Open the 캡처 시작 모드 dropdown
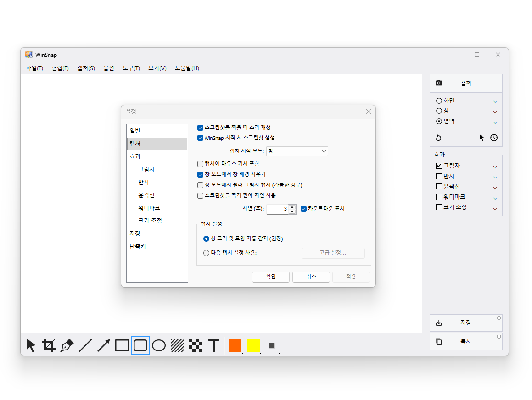 point(297,151)
